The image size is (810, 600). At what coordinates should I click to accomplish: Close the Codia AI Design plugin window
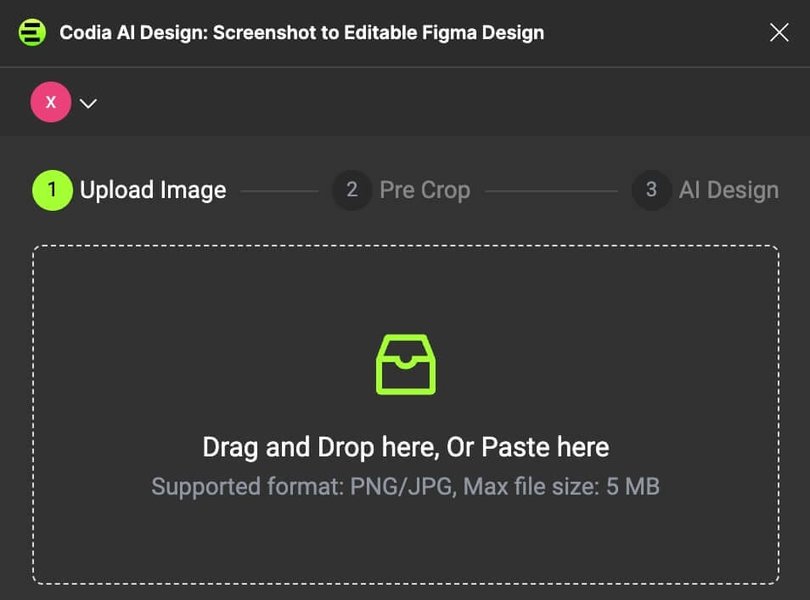pos(779,32)
